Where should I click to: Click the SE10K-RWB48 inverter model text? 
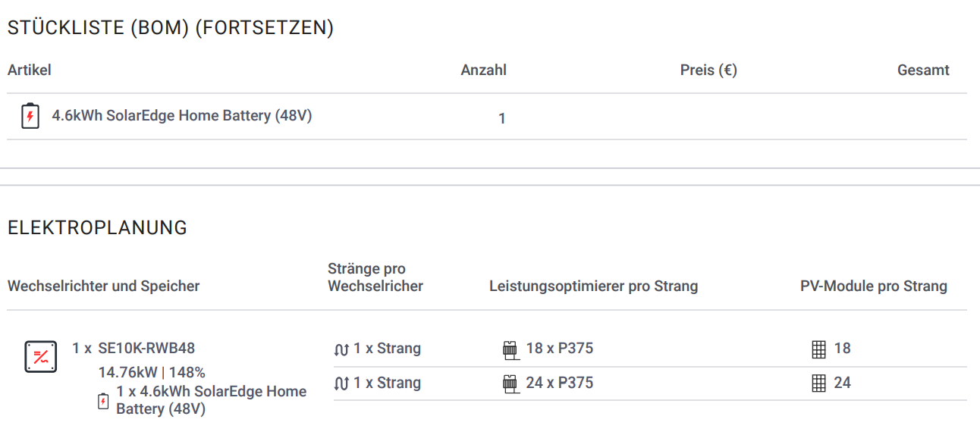(146, 349)
